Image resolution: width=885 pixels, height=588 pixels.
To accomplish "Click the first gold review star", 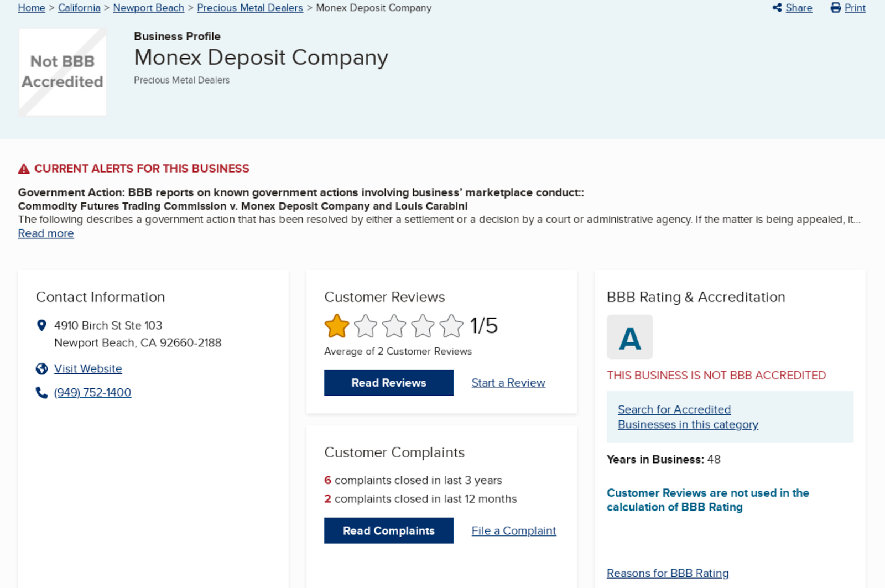I will [x=337, y=326].
